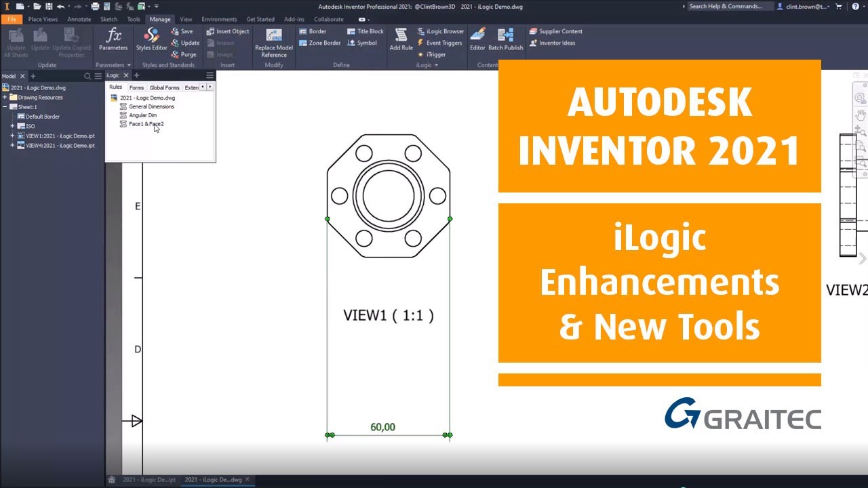Open the Styles Editor

[x=151, y=40]
